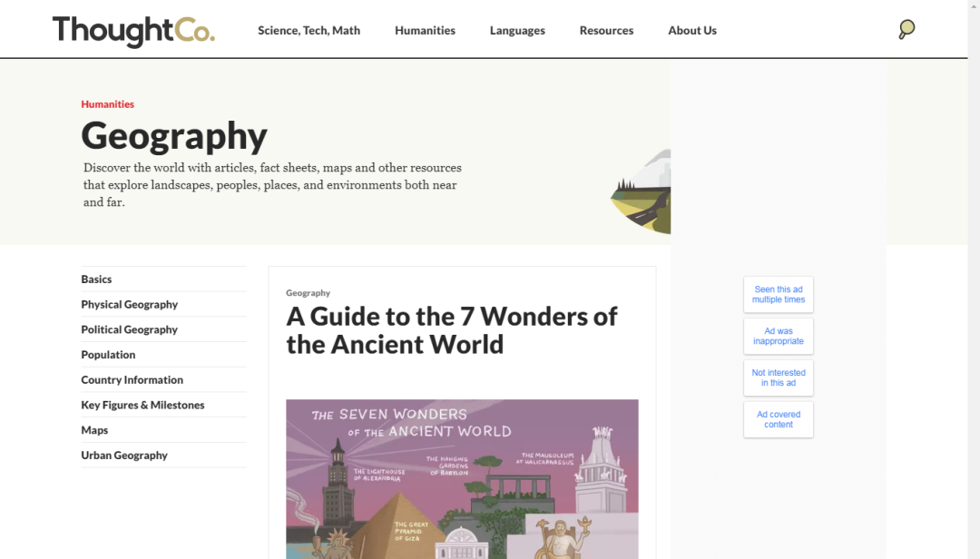Select Basics in the sidebar
The image size is (980, 559).
[x=163, y=279]
